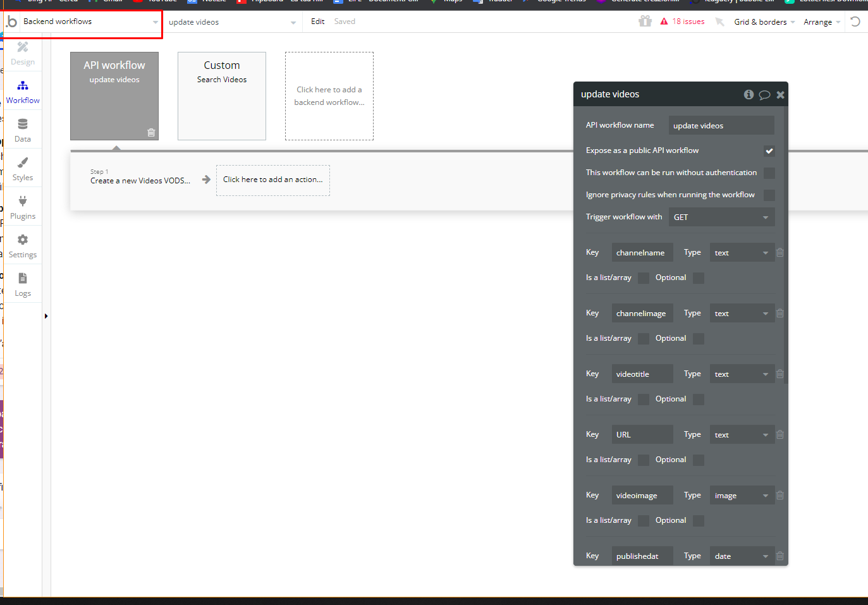The image size is (868, 605).
Task: Open the Grid & borders menu
Action: [764, 22]
